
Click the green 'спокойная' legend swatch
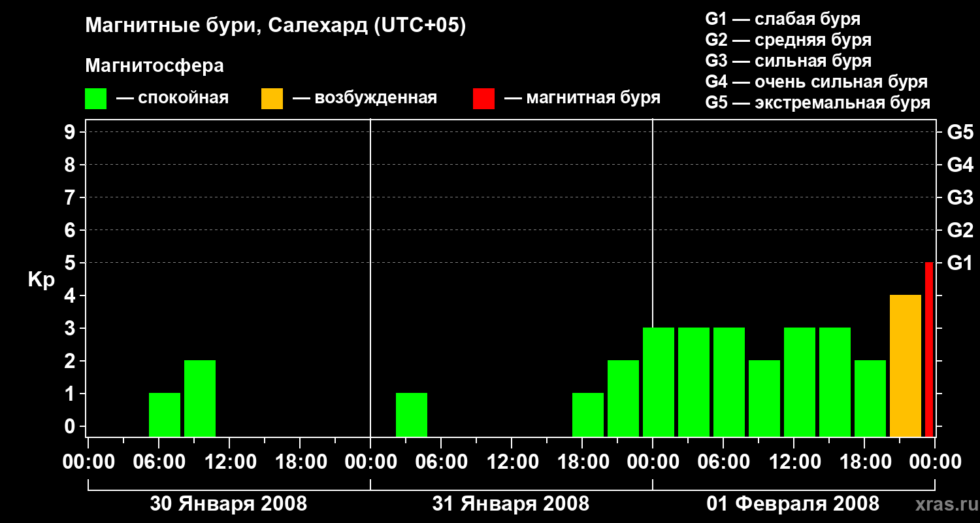point(96,99)
